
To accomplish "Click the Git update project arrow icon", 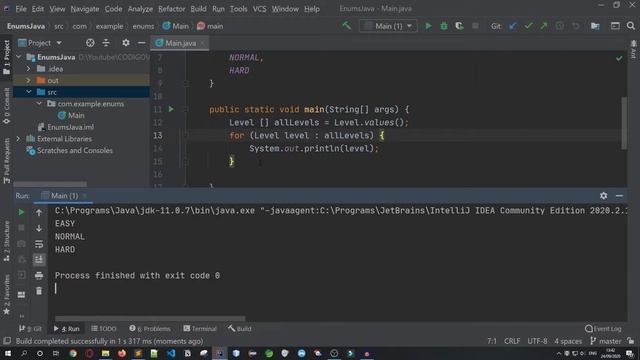I will pos(513,26).
